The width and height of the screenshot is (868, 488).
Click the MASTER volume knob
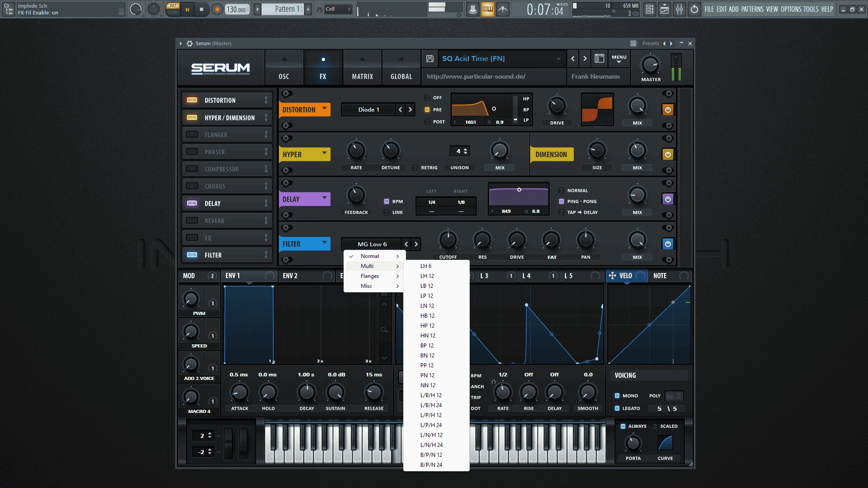point(651,65)
